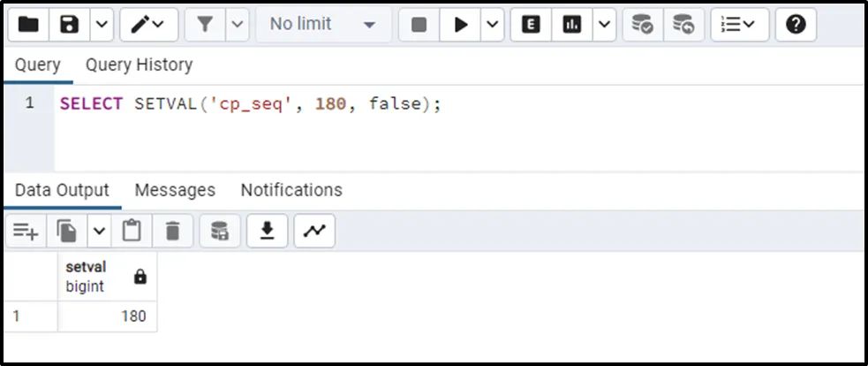Click the Execute query play button
This screenshot has width=868, height=366.
pos(461,25)
